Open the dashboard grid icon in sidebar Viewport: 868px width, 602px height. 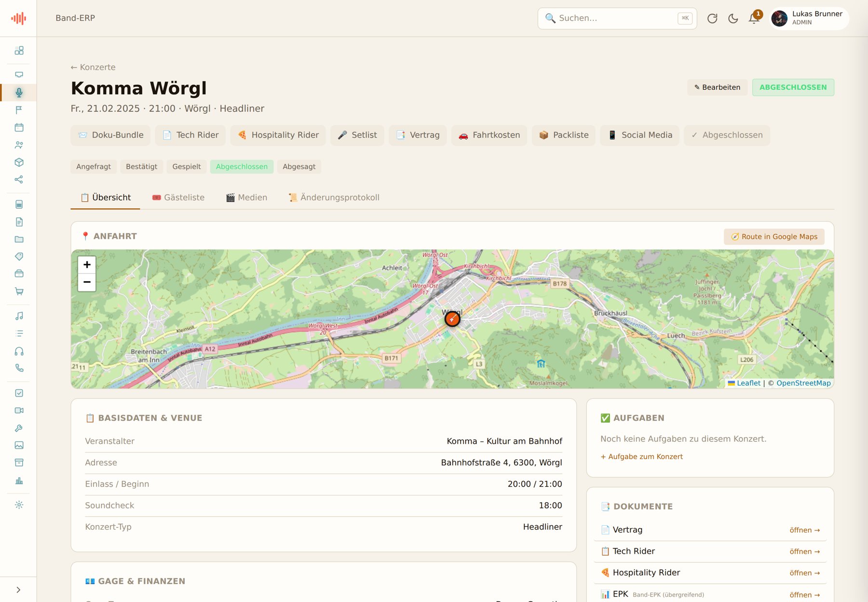click(19, 51)
